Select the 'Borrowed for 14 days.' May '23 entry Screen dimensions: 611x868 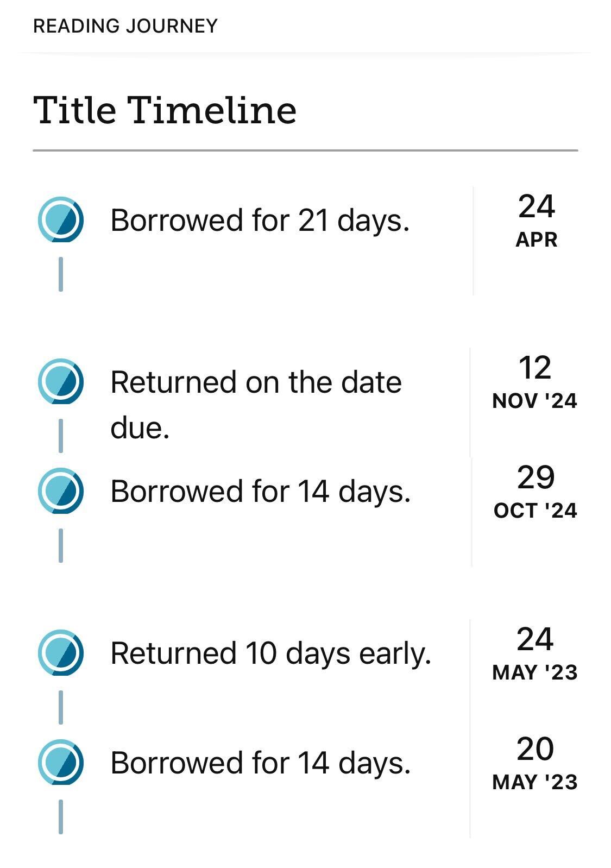(260, 763)
